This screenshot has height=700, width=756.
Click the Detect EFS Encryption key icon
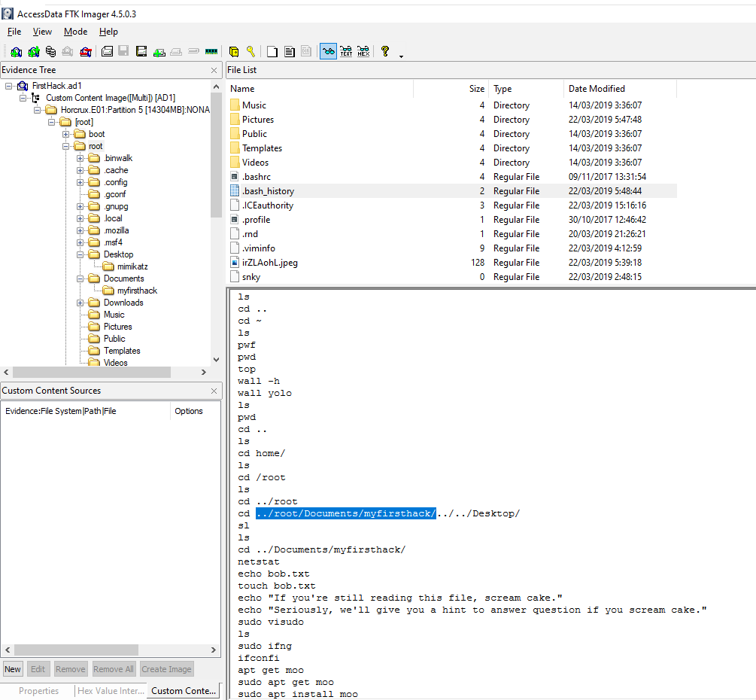coord(250,51)
